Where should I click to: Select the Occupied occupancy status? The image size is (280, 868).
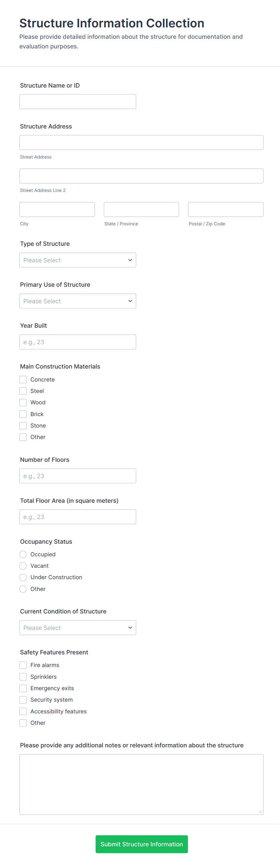coord(23,554)
